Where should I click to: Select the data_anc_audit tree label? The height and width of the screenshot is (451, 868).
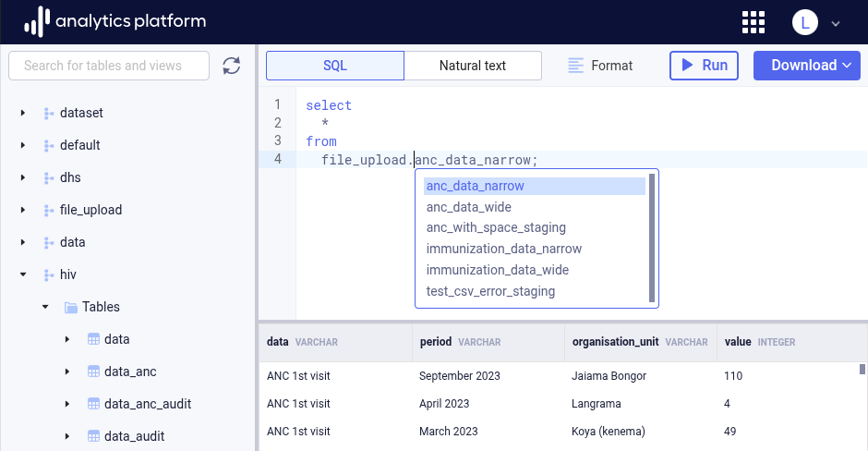[x=148, y=404]
